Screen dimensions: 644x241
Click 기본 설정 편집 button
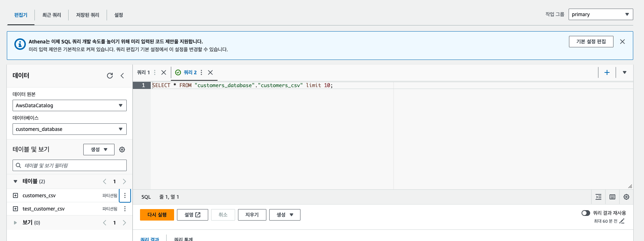591,42
